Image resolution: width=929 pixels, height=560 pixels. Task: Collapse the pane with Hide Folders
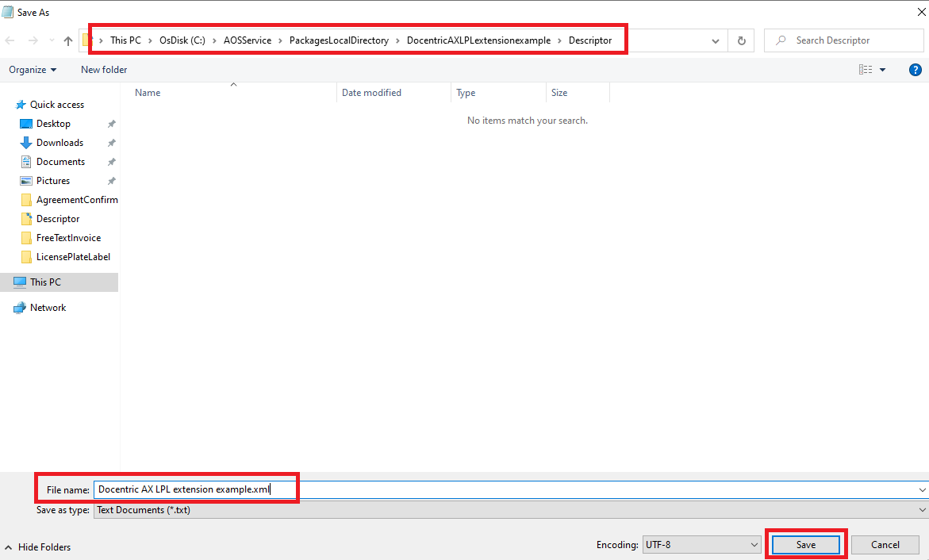[38, 547]
